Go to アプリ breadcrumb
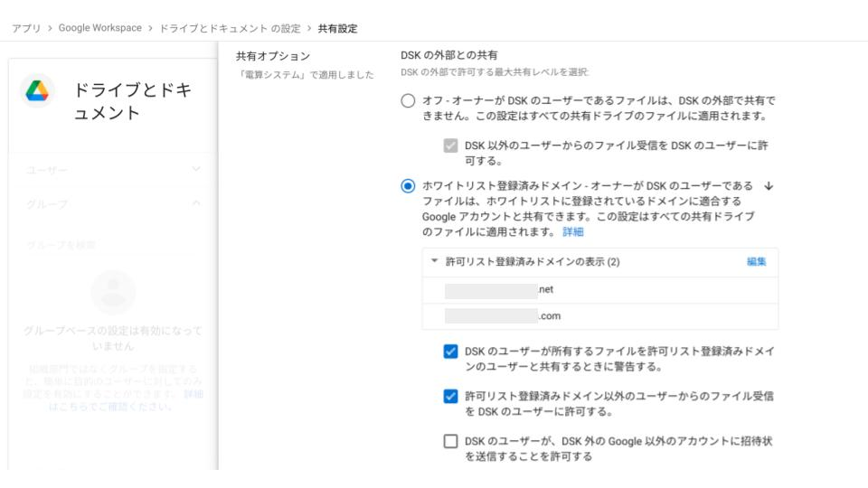 (26, 28)
